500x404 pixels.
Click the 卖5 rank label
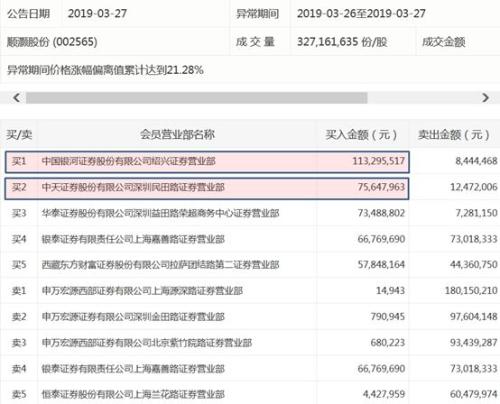click(x=19, y=394)
